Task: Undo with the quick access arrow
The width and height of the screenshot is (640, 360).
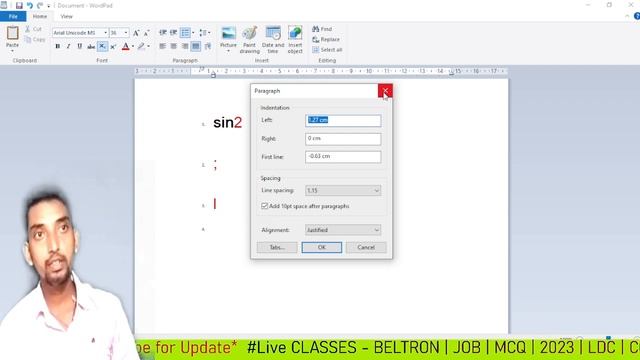Action: tap(30, 5)
